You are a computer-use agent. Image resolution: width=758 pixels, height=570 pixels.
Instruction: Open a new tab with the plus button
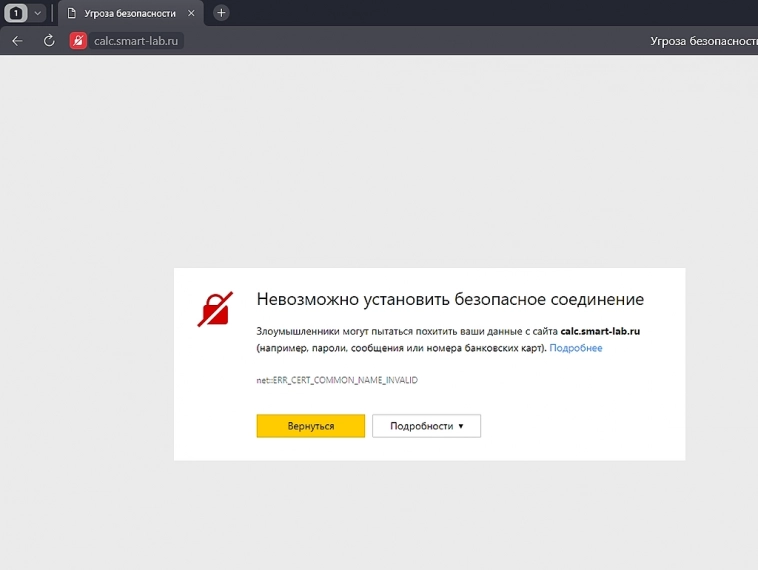coord(221,13)
